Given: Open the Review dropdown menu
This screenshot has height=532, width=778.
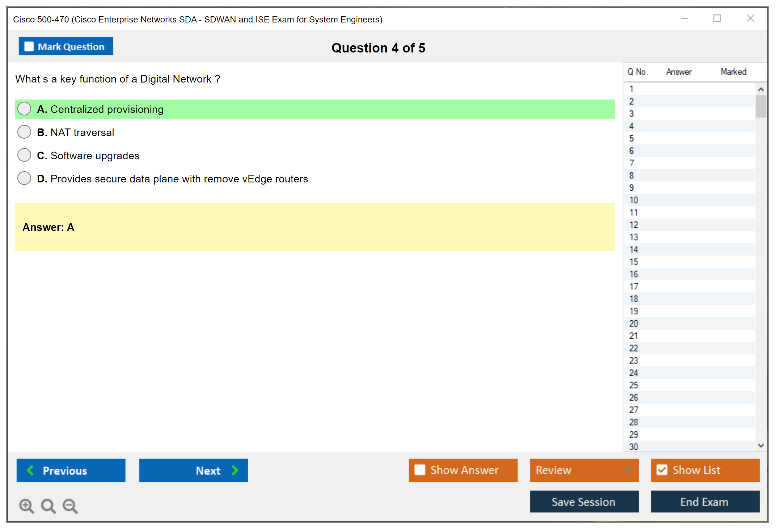Looking at the screenshot, I should [584, 470].
